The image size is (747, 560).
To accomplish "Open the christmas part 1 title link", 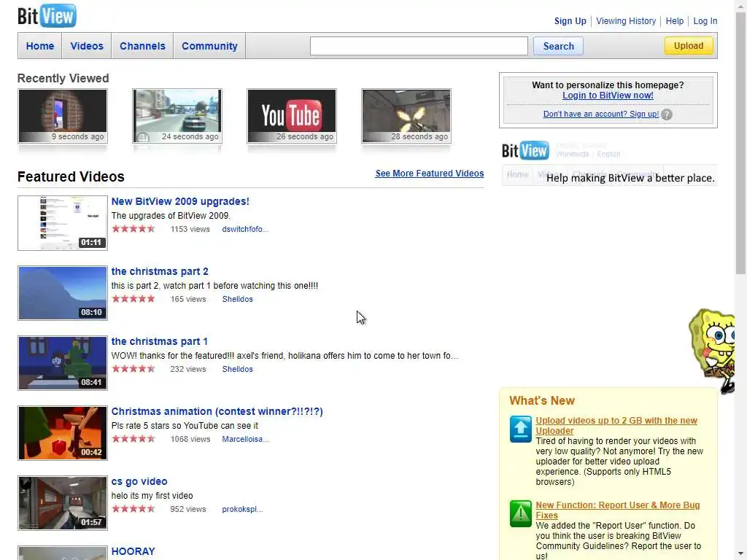I will (159, 341).
